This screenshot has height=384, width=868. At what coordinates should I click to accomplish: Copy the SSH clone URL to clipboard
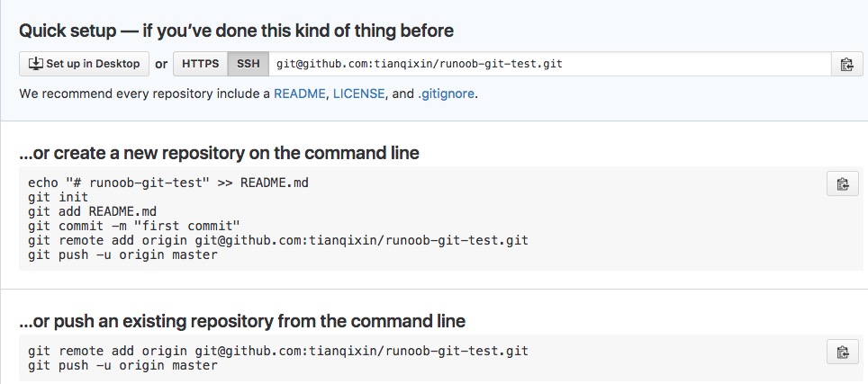(x=846, y=64)
